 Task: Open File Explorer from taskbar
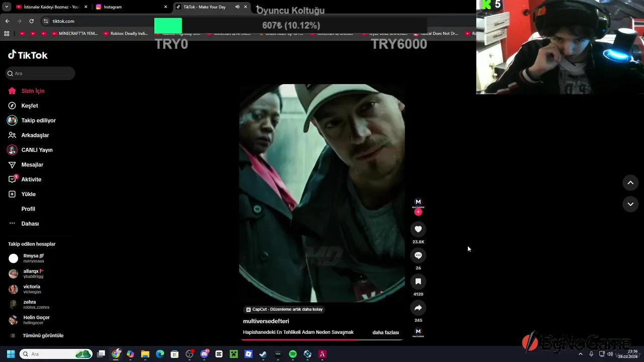click(145, 354)
